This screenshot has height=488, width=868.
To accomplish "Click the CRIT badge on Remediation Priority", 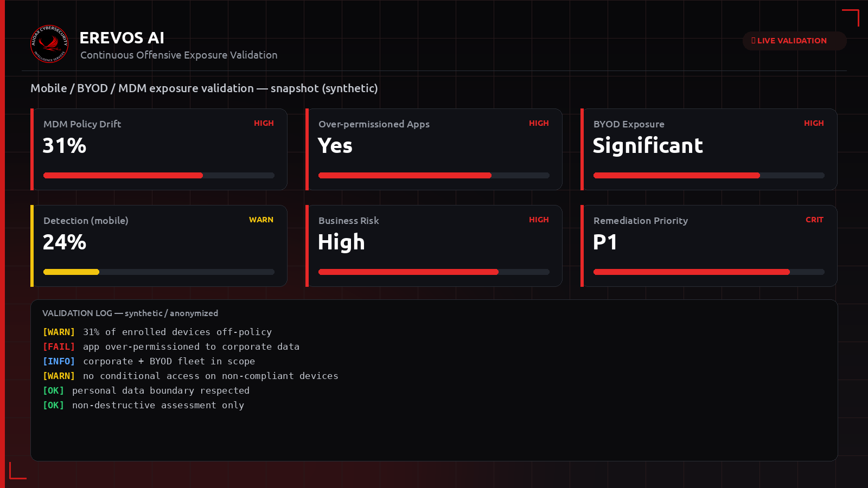I will click(814, 220).
